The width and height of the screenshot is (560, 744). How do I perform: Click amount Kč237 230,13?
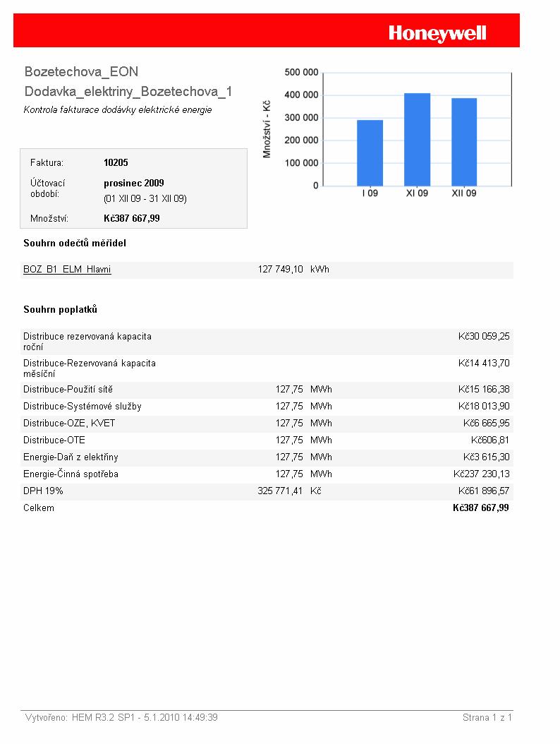click(481, 474)
